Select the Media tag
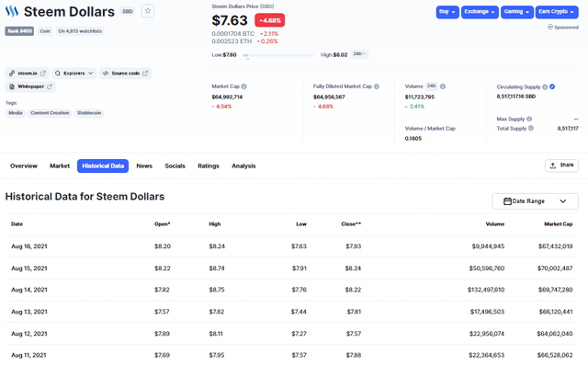Viewport: 588px width, 366px height. coord(16,113)
